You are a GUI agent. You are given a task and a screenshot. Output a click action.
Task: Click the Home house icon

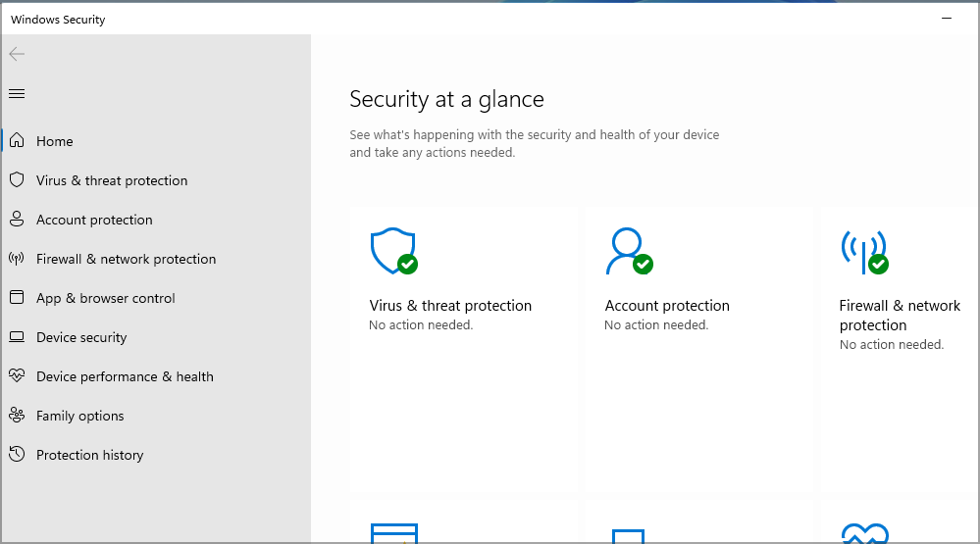17,140
